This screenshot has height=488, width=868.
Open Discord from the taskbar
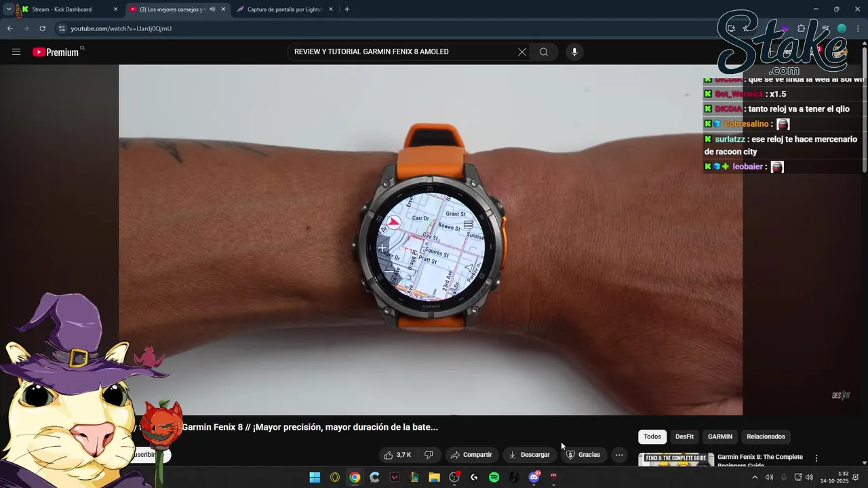tap(534, 477)
